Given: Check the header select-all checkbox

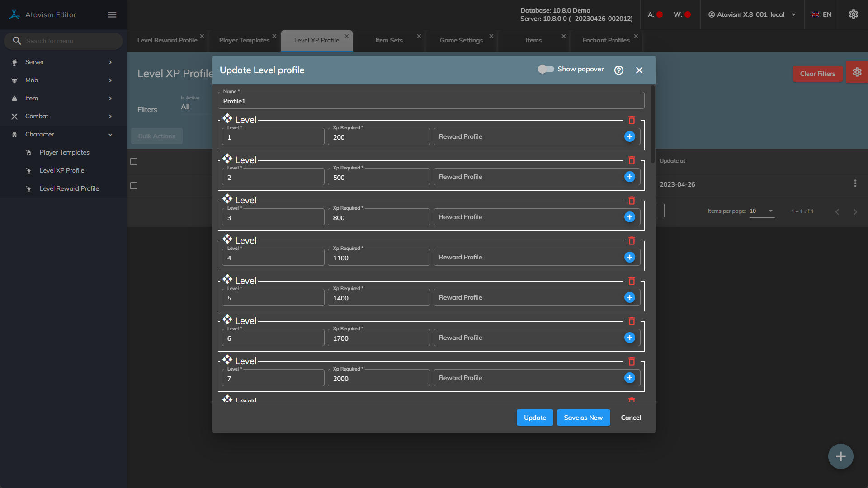Looking at the screenshot, I should coord(134,162).
